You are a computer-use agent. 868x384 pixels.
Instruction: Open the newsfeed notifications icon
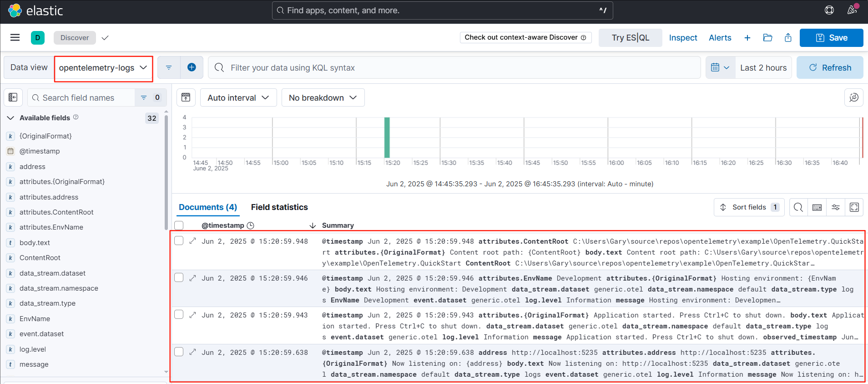click(852, 10)
